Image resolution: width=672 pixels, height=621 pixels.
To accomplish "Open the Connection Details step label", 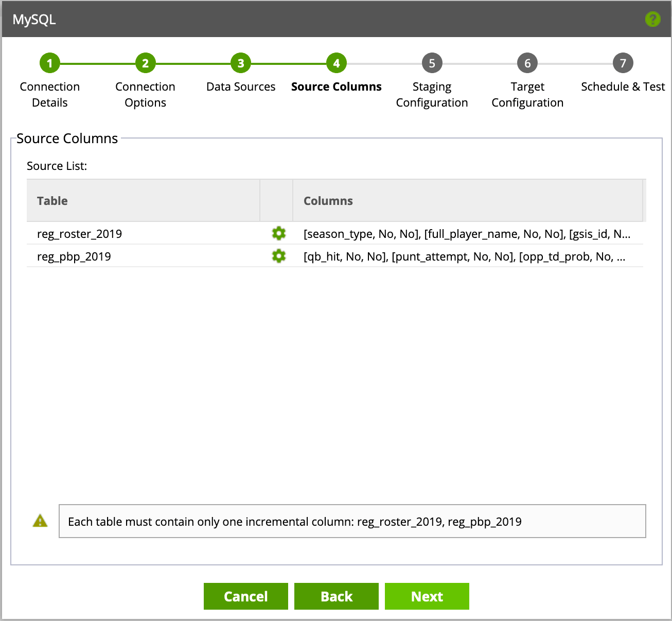I will [50, 95].
